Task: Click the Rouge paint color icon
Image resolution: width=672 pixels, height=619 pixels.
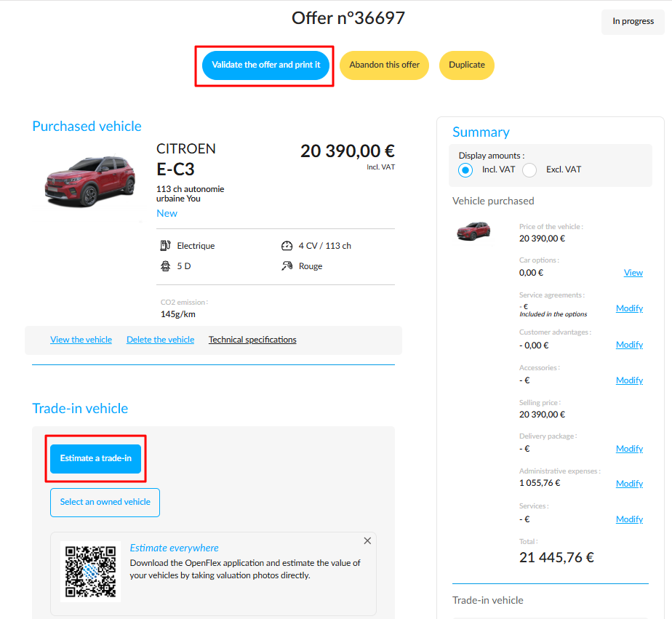Action: pyautogui.click(x=287, y=266)
